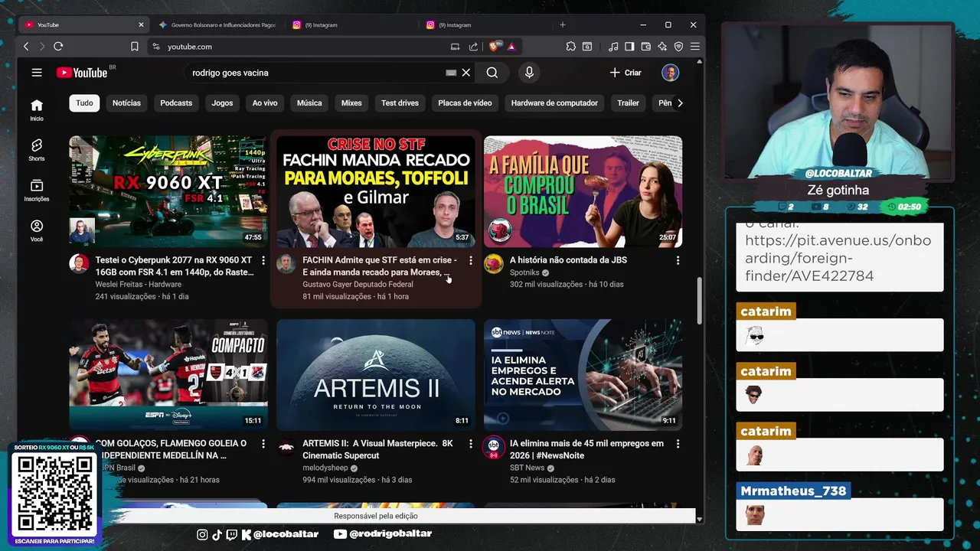This screenshot has height=551, width=980.
Task: Open the Brave Shields lion icon
Action: 495,47
